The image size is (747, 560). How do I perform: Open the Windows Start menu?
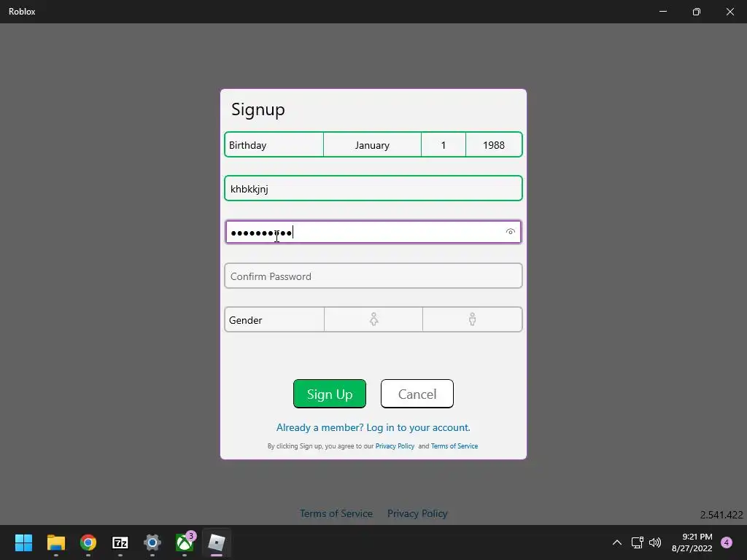(x=23, y=542)
